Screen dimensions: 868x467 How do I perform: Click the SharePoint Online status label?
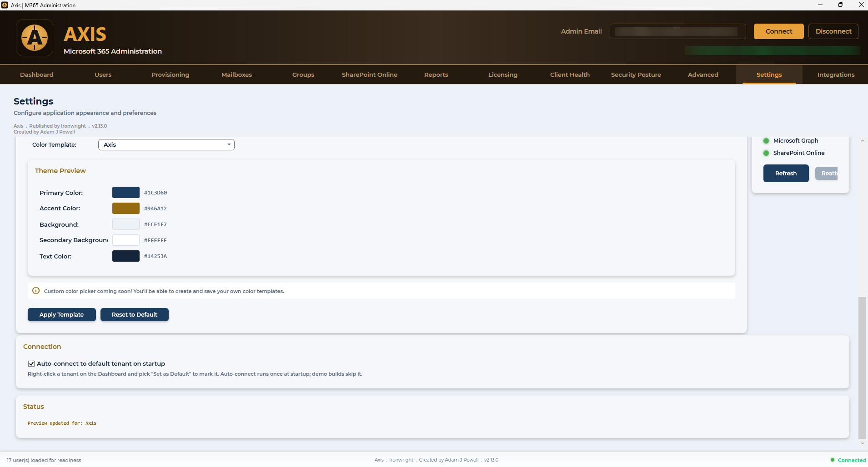[x=799, y=153]
